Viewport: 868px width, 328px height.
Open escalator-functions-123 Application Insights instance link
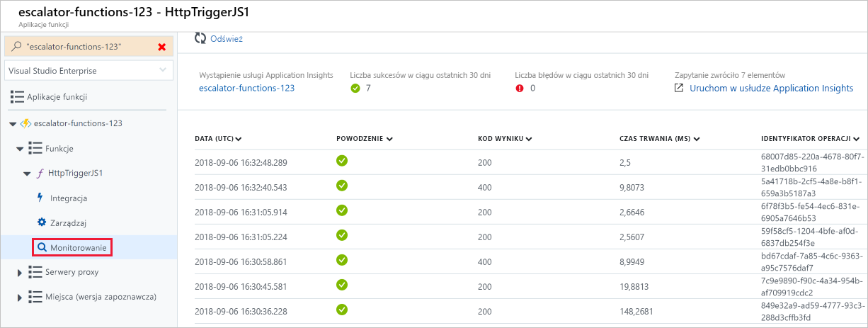click(246, 89)
